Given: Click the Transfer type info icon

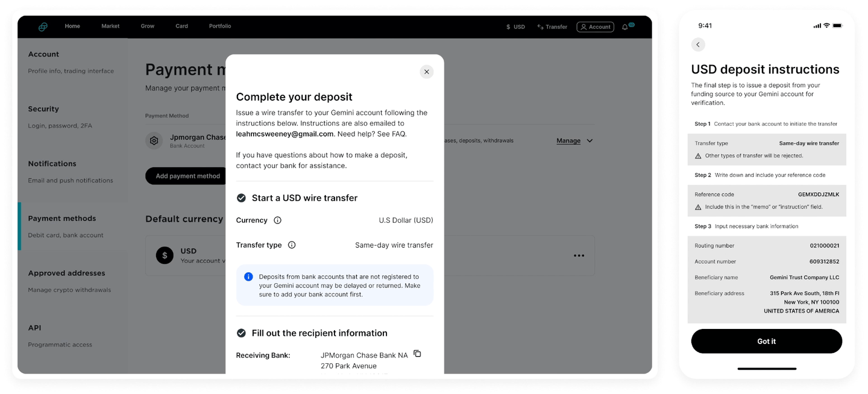Looking at the screenshot, I should (292, 245).
